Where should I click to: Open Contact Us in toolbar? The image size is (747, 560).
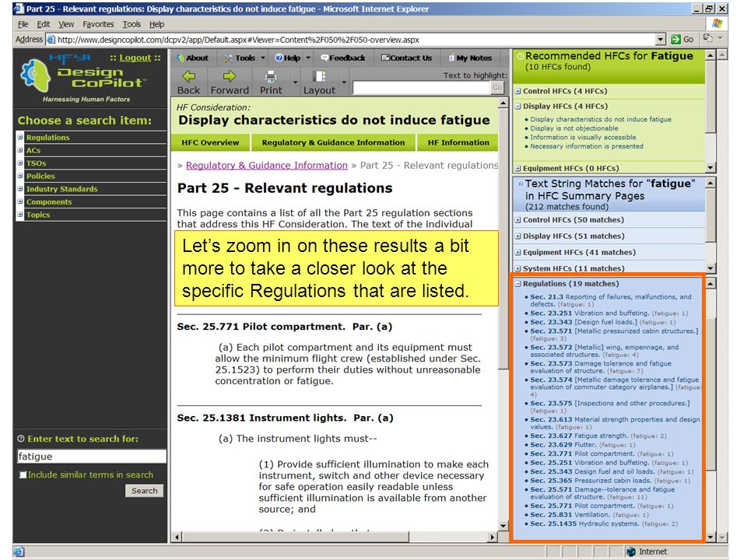point(406,58)
